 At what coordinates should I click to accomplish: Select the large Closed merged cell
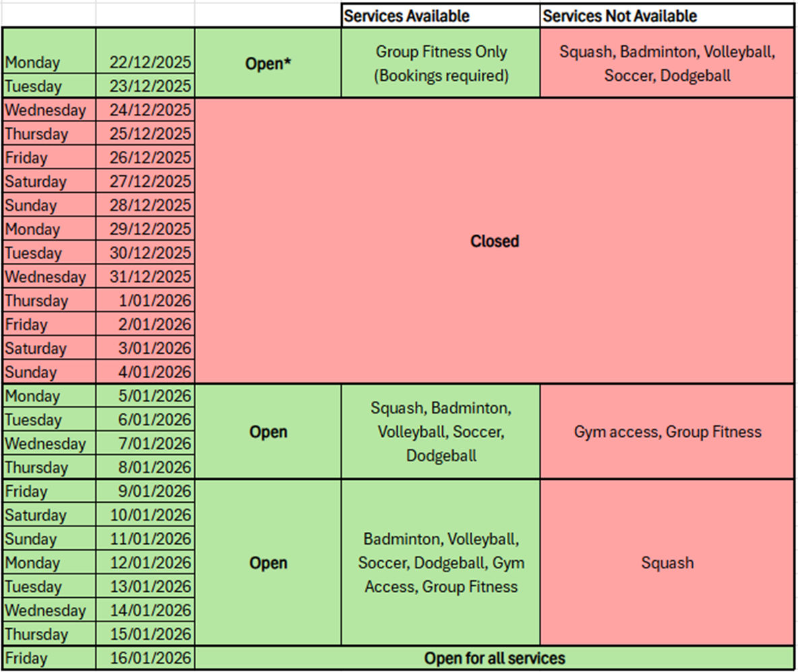click(494, 241)
